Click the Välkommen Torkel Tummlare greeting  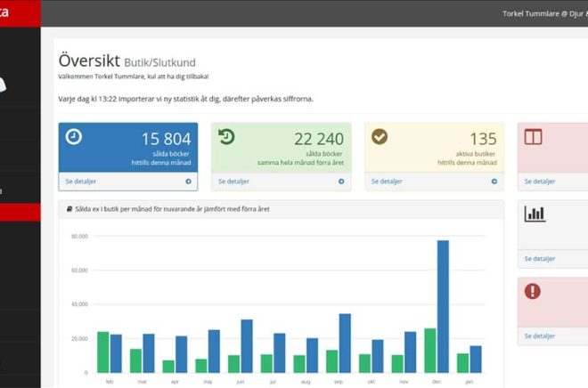tap(134, 77)
